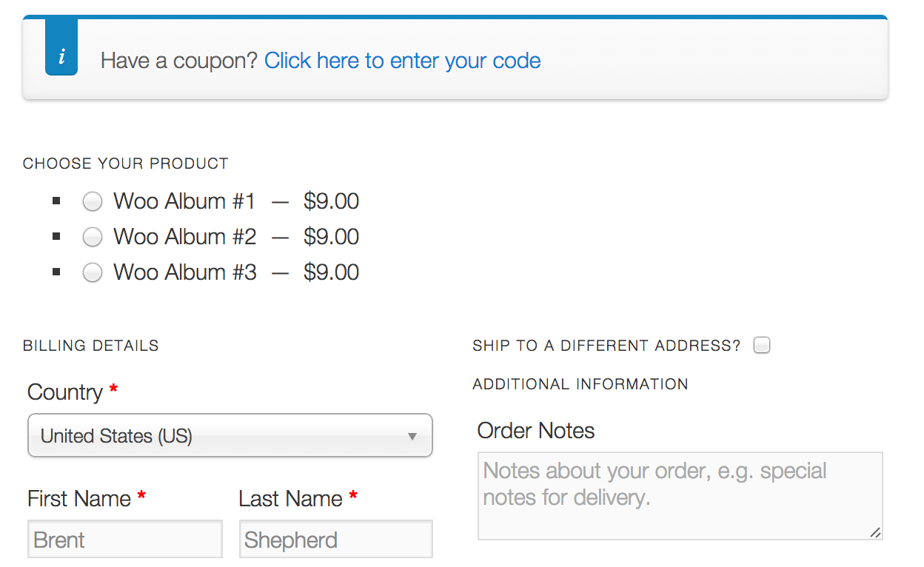Focus the First Name input field
This screenshot has width=924, height=567.
click(x=125, y=540)
